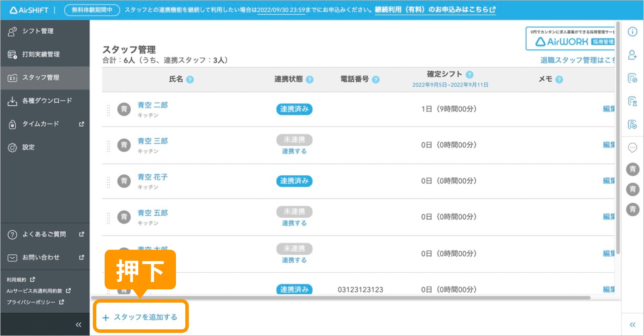Collapse the left sidebar with chevrons
644x336 pixels.
pyautogui.click(x=79, y=325)
